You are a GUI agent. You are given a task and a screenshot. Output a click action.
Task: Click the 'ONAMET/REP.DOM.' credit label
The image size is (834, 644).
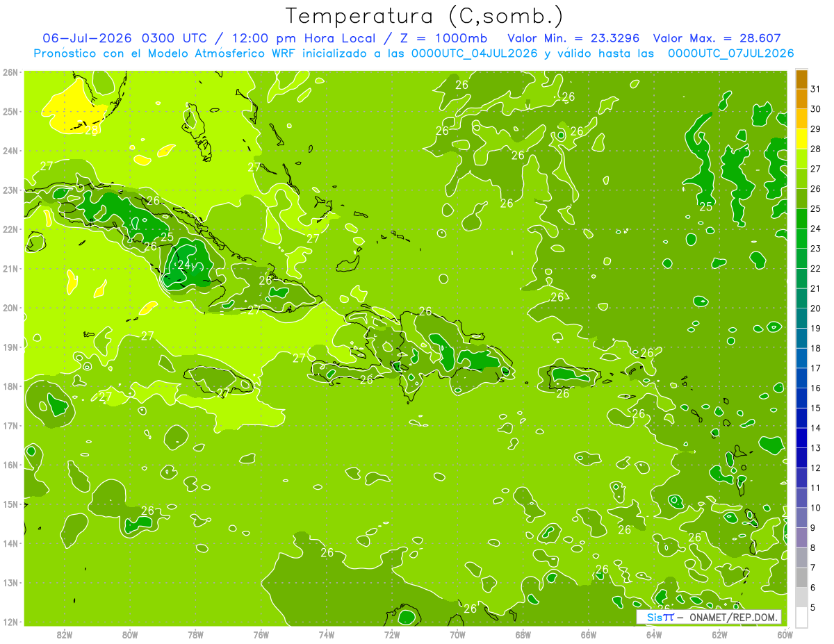(x=733, y=617)
